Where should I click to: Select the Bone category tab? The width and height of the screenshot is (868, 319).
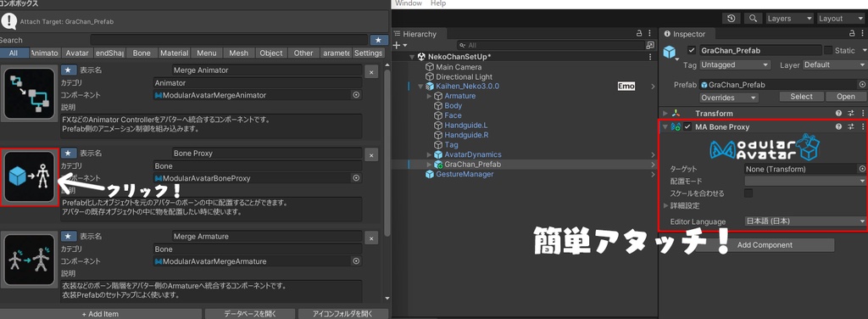click(142, 53)
